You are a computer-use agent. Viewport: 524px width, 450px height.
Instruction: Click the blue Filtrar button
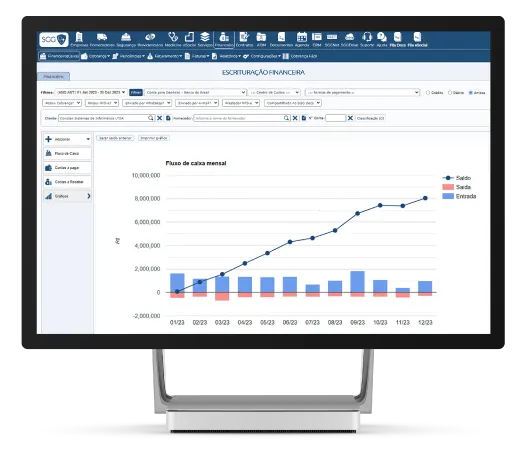[136, 92]
